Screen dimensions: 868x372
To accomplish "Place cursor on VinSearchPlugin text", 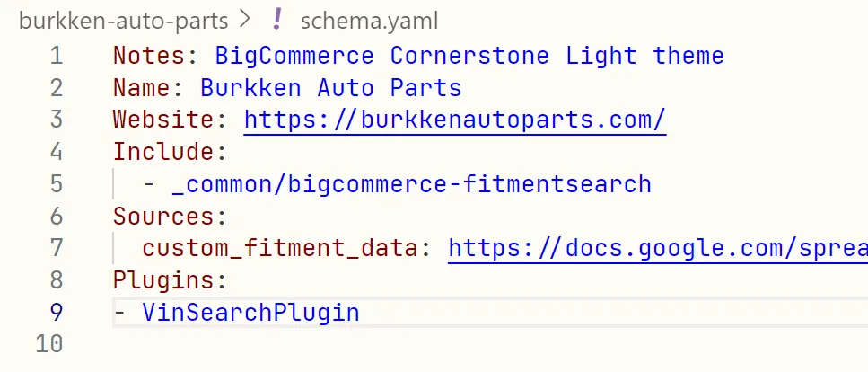I will click(x=250, y=313).
